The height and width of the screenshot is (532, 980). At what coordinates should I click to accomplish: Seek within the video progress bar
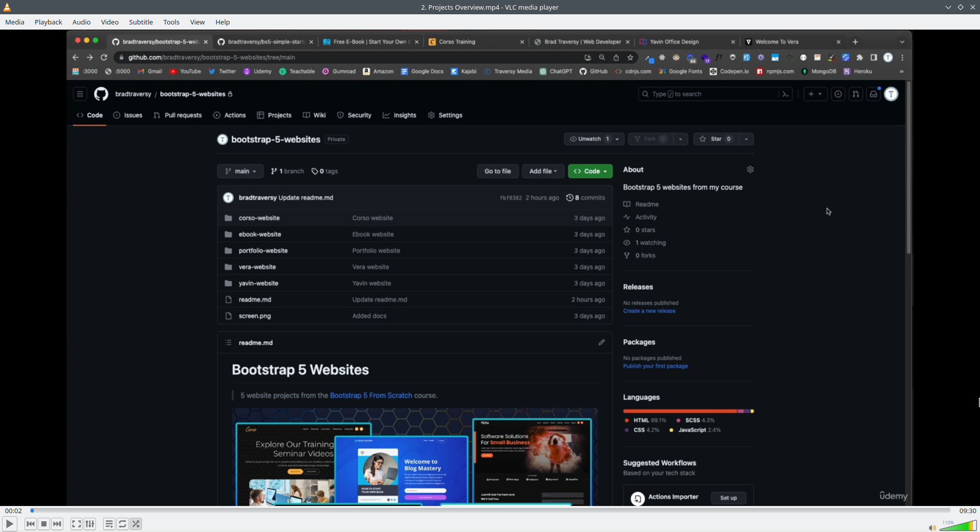click(x=490, y=510)
